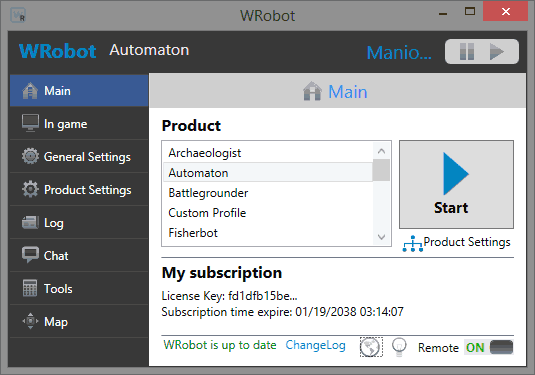Open General Settings from sidebar
The height and width of the screenshot is (375, 535).
click(79, 156)
